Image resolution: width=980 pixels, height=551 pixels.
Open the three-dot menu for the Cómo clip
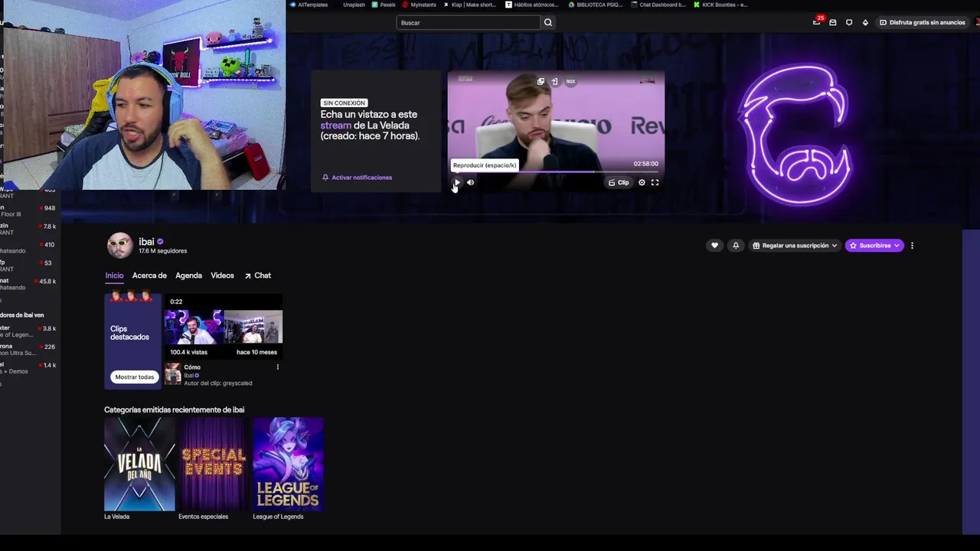[277, 367]
